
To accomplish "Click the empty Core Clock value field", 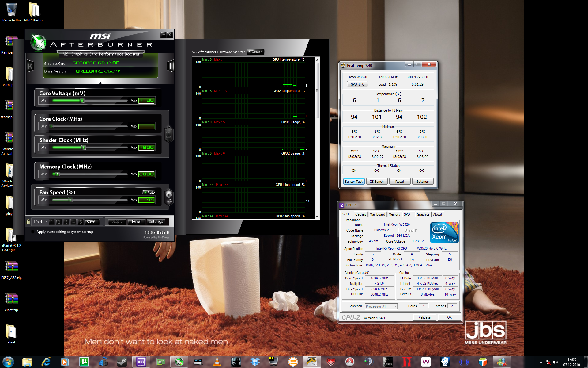I will click(x=146, y=126).
